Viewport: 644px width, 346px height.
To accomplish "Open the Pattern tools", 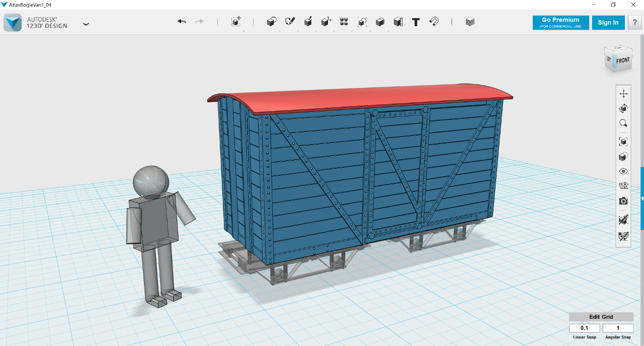I will tap(344, 22).
